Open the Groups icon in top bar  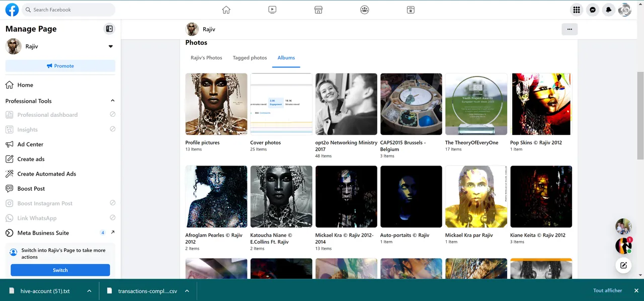click(x=364, y=10)
